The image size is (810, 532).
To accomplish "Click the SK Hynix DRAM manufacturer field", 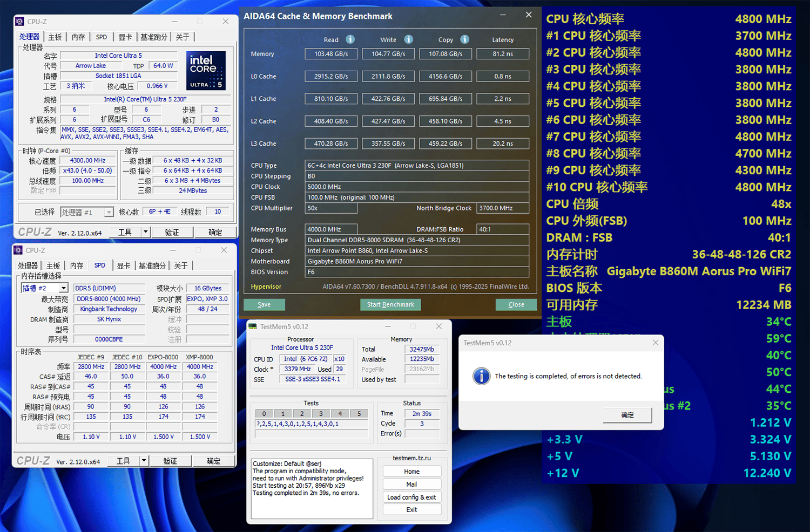I will [109, 319].
